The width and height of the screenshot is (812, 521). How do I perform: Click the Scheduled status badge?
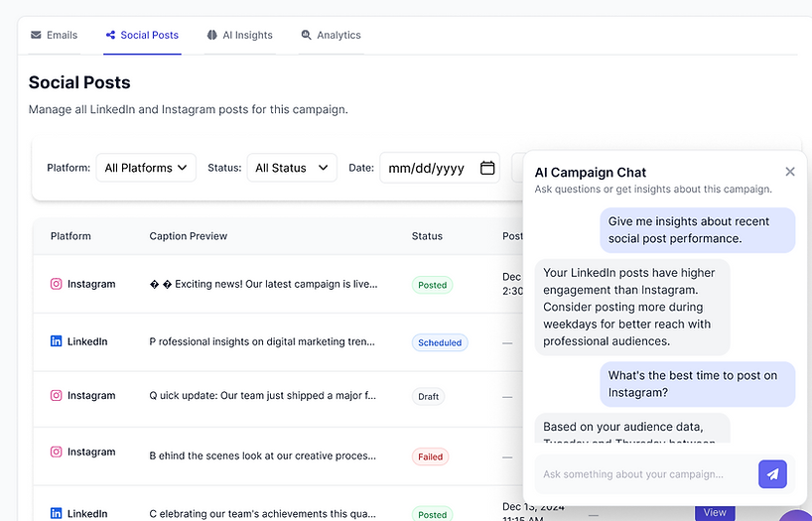(x=440, y=342)
